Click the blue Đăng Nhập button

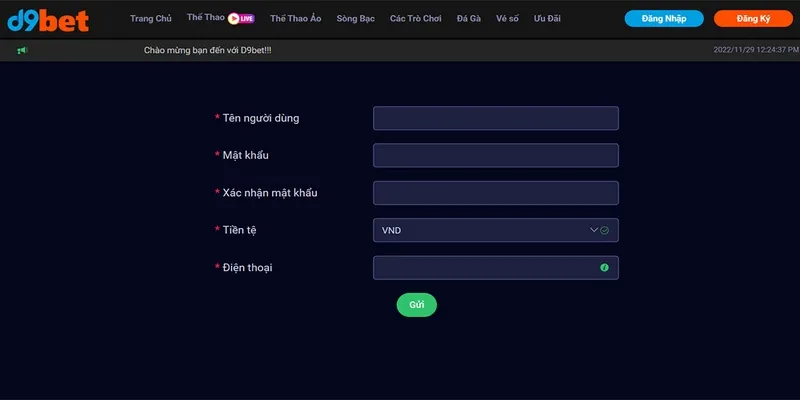pyautogui.click(x=664, y=19)
